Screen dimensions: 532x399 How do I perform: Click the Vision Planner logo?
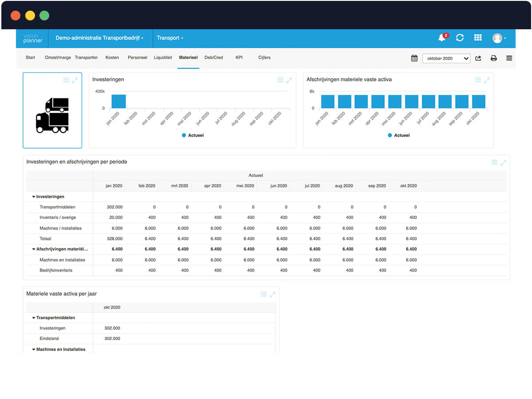(x=33, y=38)
